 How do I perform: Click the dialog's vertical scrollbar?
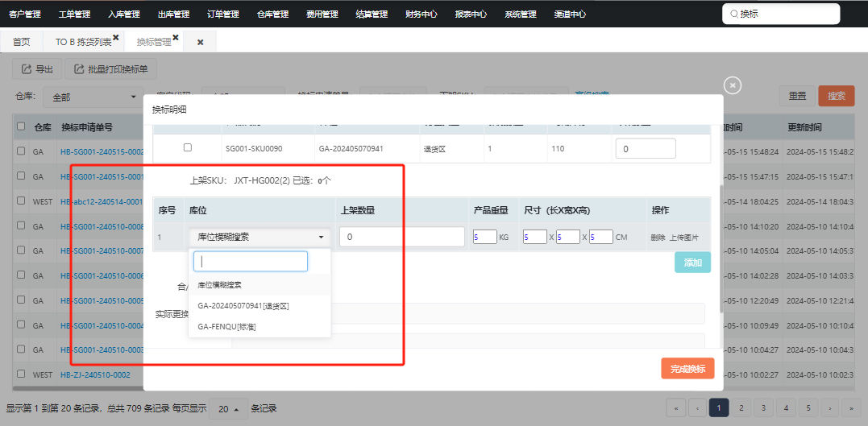click(721, 249)
